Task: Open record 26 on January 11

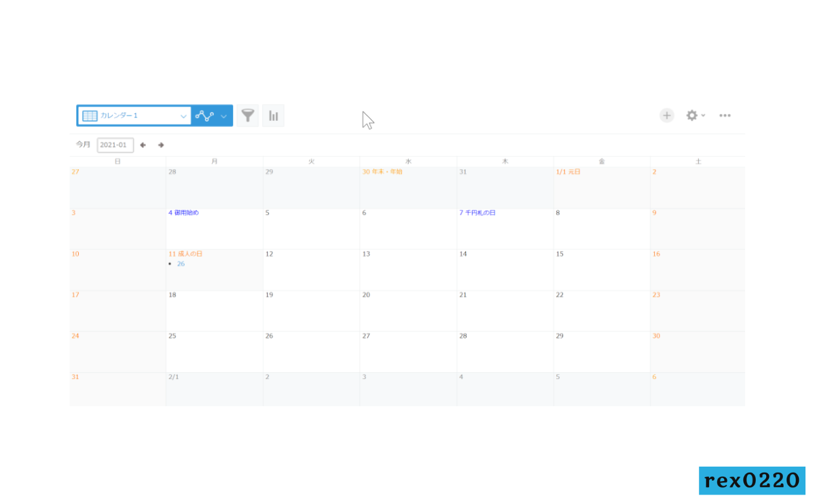Action: (x=181, y=264)
